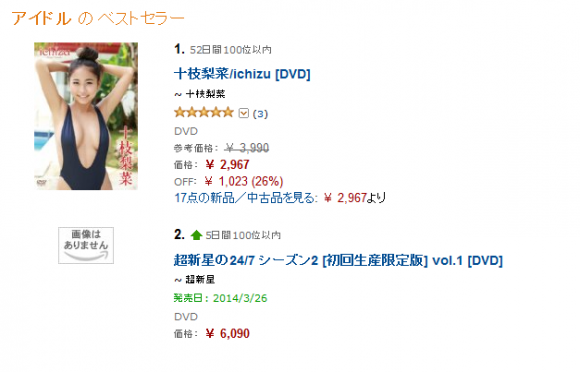
Task: View the 17点の新品／中古品を見る link
Action: click(246, 198)
